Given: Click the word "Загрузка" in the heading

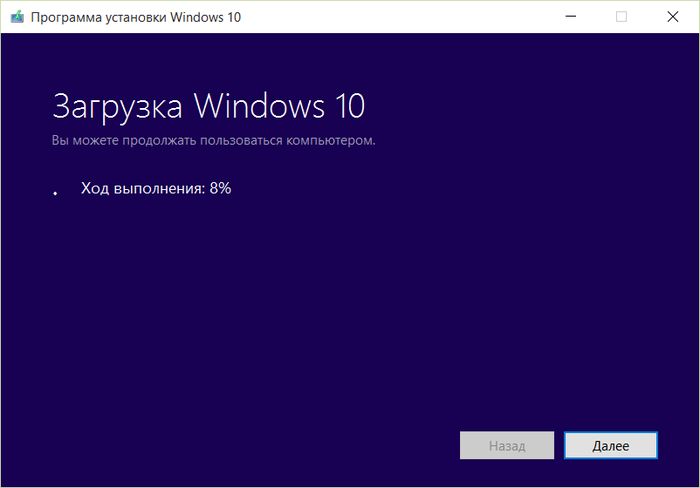Looking at the screenshot, I should (x=116, y=106).
